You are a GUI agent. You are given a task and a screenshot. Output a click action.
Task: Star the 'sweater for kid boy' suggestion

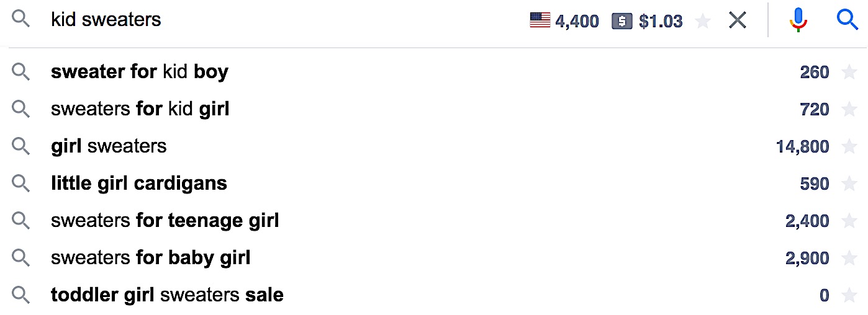pos(849,73)
